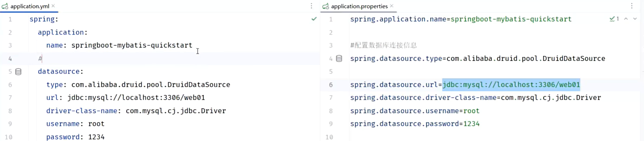Open the properties editor's inspection widget showing 1

tap(614, 19)
